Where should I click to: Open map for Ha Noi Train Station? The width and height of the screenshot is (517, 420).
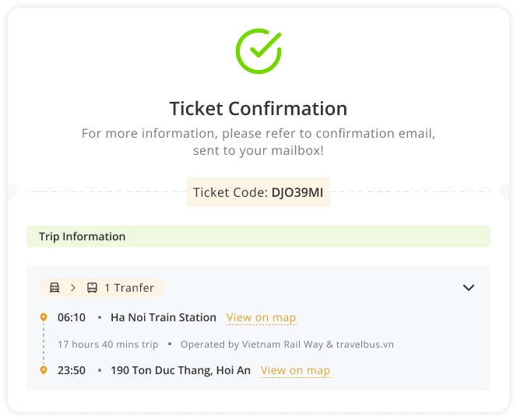click(x=261, y=317)
